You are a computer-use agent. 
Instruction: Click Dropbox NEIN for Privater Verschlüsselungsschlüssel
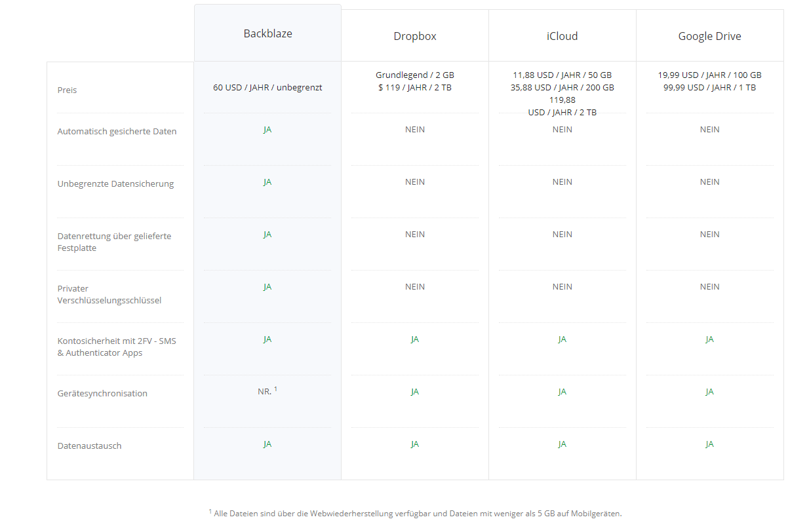pyautogui.click(x=415, y=286)
